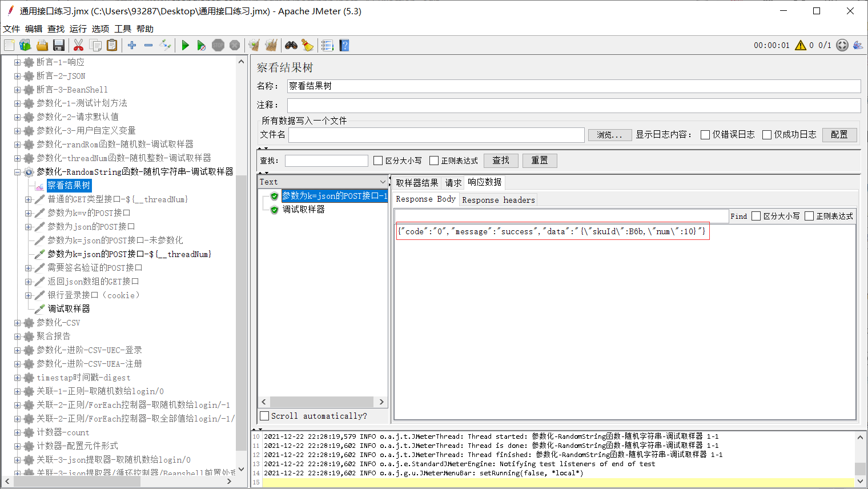Clear all results with double broom icon
The height and width of the screenshot is (489, 868).
click(271, 45)
